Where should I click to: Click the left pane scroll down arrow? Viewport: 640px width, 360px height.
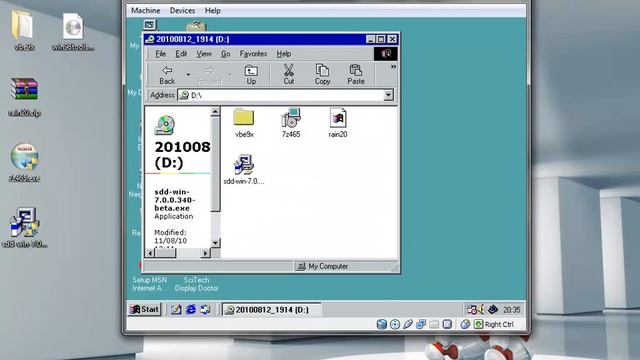point(215,243)
